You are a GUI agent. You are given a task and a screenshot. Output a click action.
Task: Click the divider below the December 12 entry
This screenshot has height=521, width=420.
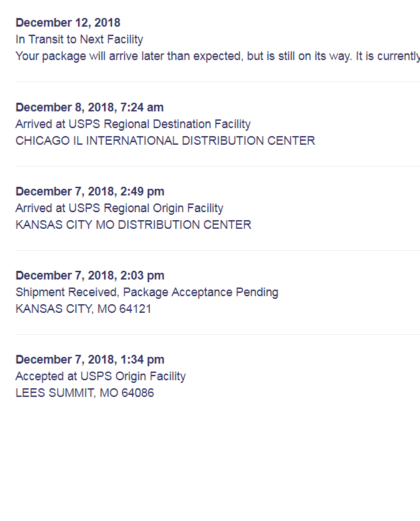218,82
